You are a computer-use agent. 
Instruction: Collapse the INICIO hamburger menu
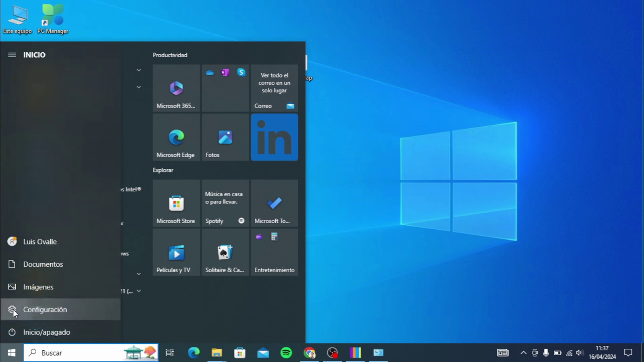tap(12, 55)
